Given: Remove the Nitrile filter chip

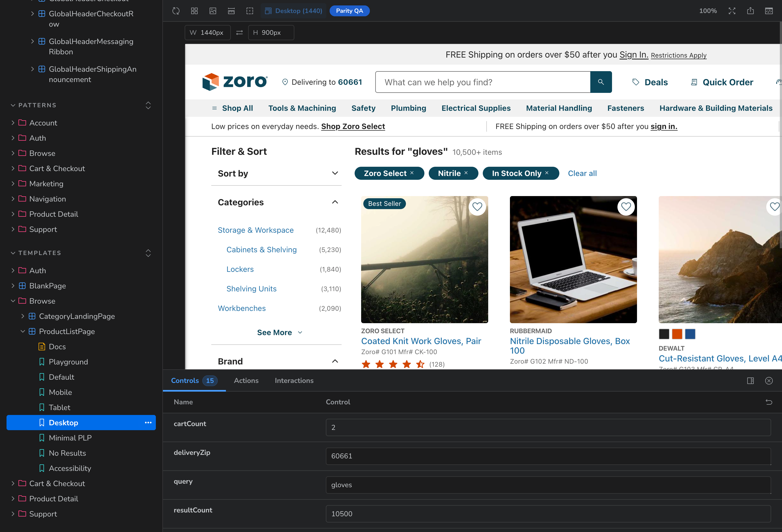Looking at the screenshot, I should (466, 173).
